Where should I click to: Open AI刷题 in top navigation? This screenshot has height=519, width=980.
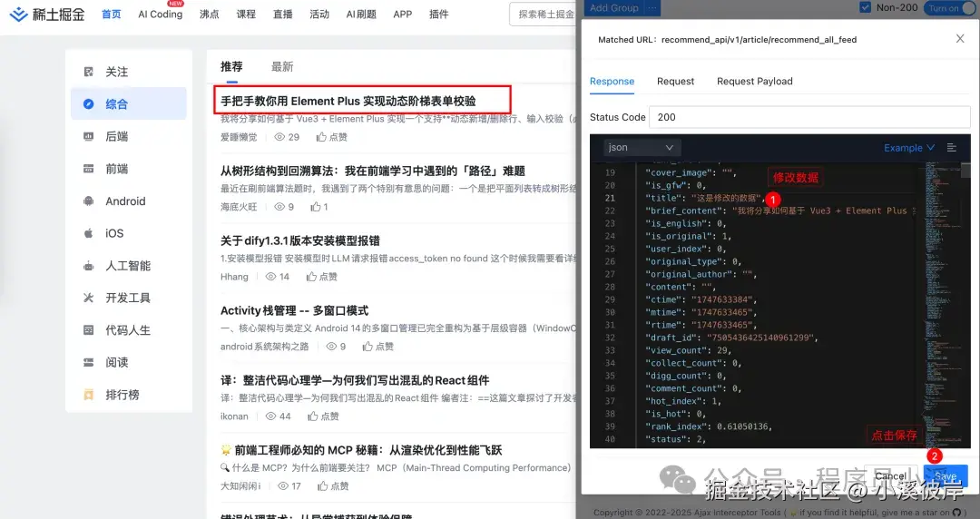361,15
